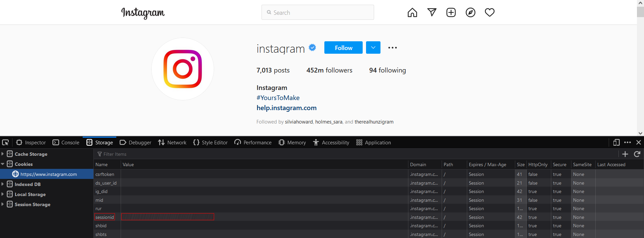This screenshot has height=238, width=644.
Task: Open profile options three-dots menu
Action: 392,48
